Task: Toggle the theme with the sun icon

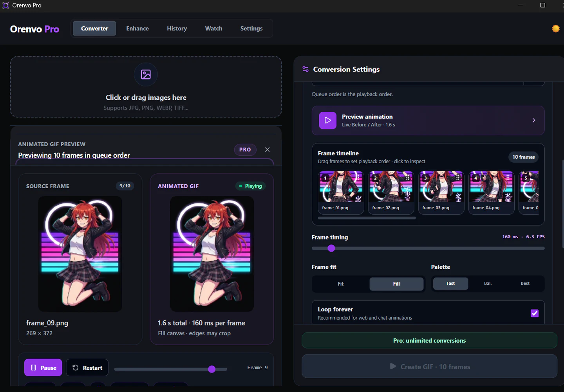Action: (556, 29)
